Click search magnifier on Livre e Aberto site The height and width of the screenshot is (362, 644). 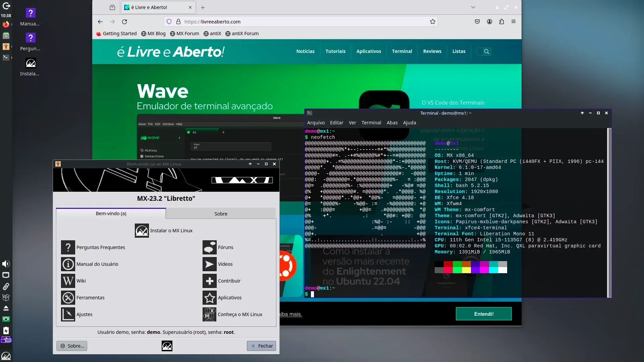[x=486, y=51]
